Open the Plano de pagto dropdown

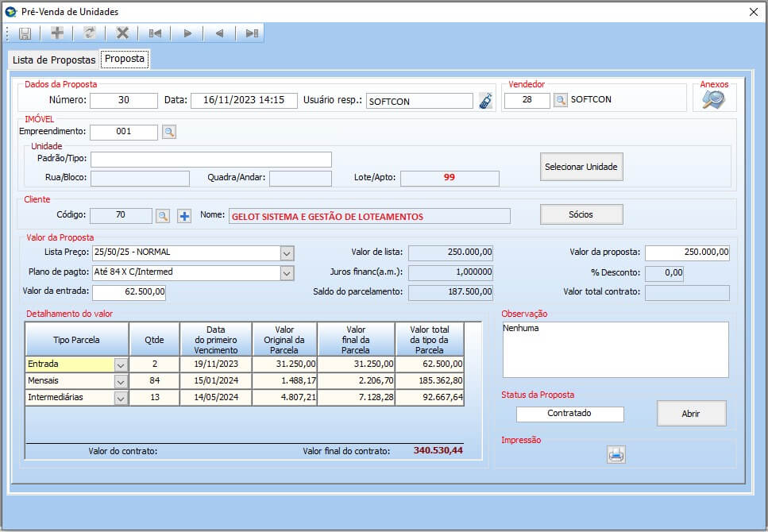[x=287, y=272]
